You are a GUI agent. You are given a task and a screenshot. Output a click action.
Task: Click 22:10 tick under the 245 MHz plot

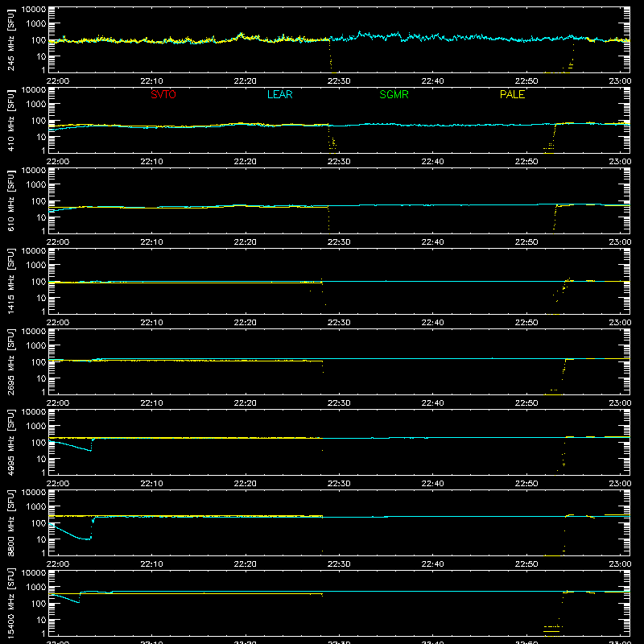(x=151, y=81)
